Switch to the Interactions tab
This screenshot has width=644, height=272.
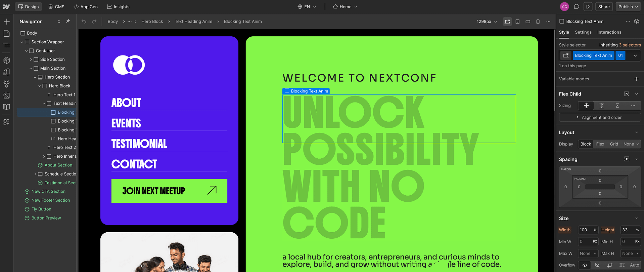click(x=609, y=32)
